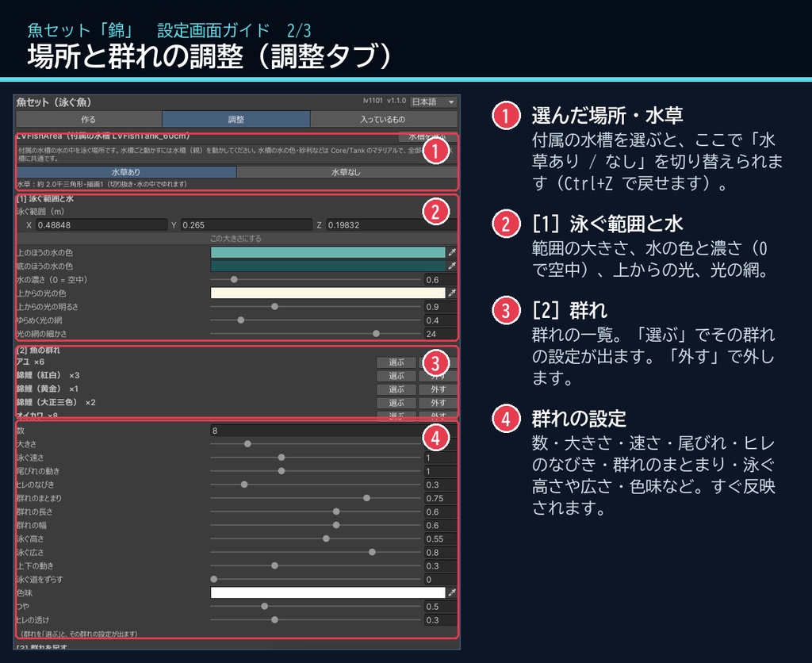Image resolution: width=812 pixels, height=663 pixels.
Task: Click the eyedropper icon for 色味
Action: [452, 592]
